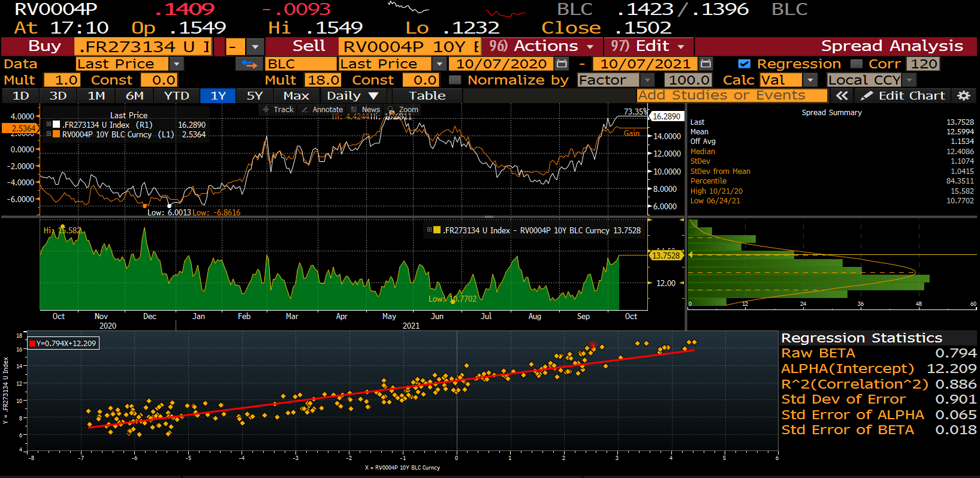Click the Sell security field RV0004P 10Y
Image resolution: width=980 pixels, height=478 pixels.
(x=410, y=46)
